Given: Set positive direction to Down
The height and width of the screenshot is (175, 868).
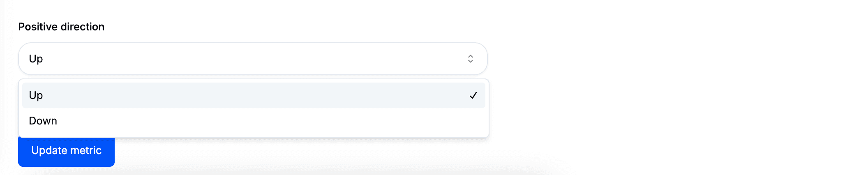Looking at the screenshot, I should click(x=253, y=121).
